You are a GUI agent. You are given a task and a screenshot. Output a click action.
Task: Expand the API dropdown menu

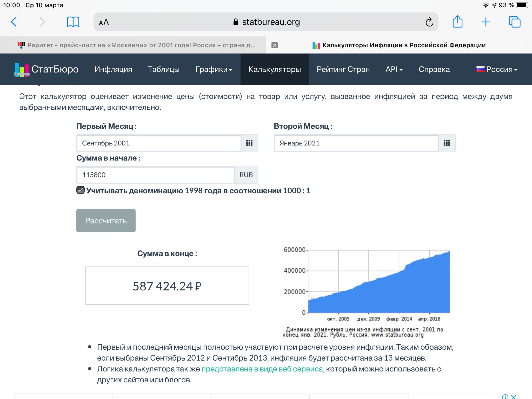(x=394, y=69)
